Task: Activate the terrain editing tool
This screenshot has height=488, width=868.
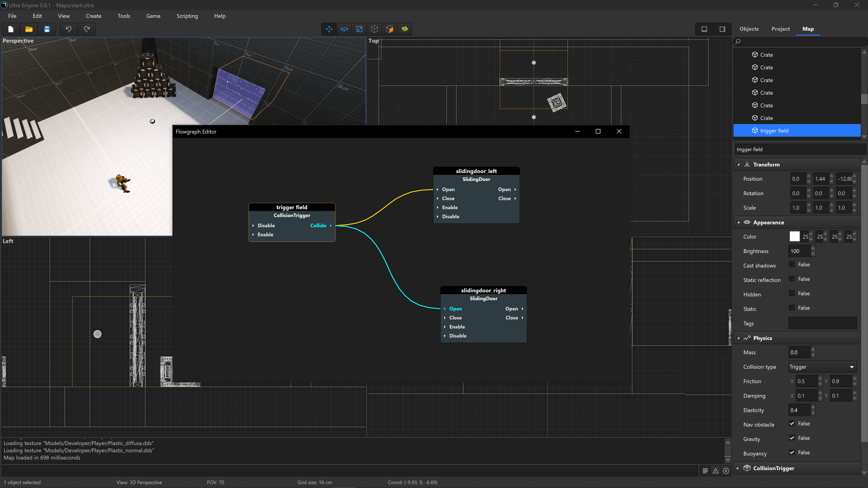Action: coord(404,29)
